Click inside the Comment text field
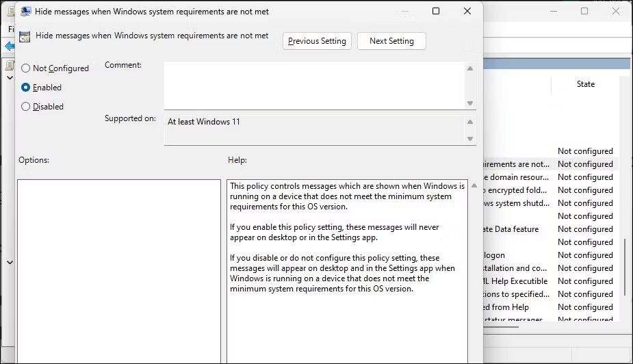This screenshot has width=633, height=364. pos(313,85)
